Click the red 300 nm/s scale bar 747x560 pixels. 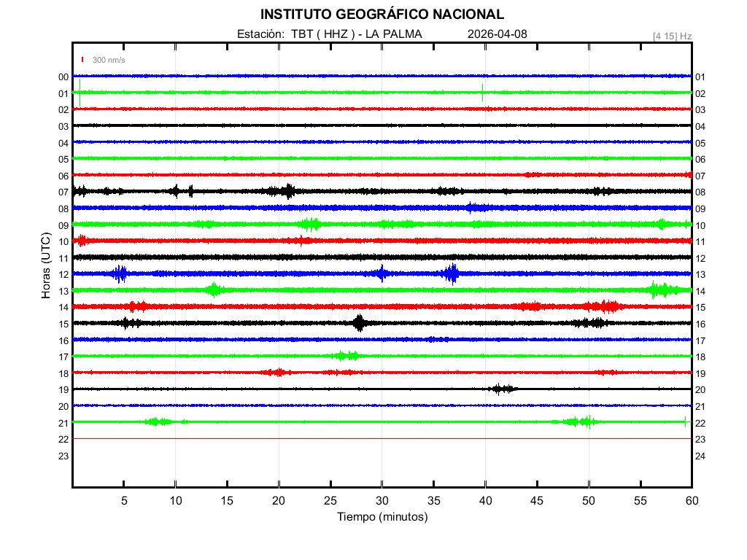click(x=83, y=60)
